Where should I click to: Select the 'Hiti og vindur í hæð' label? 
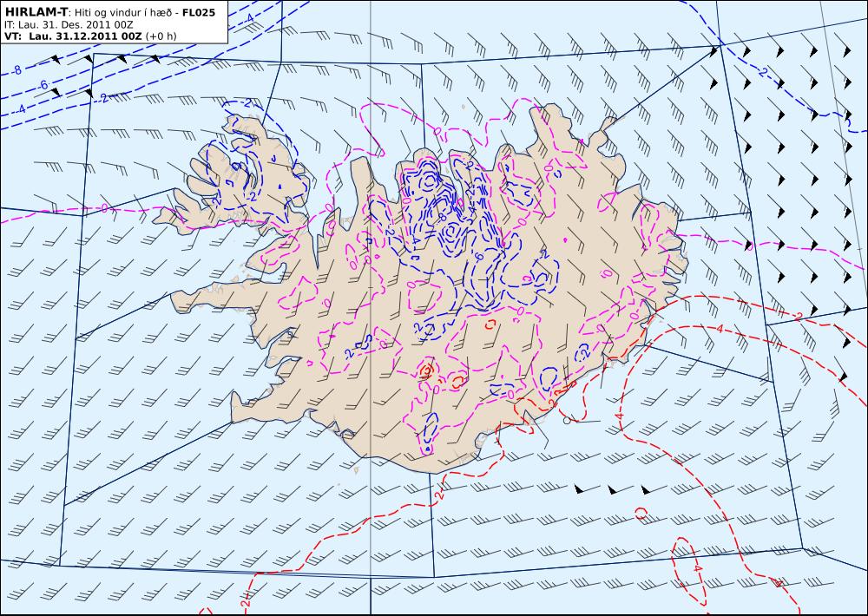click(x=123, y=13)
